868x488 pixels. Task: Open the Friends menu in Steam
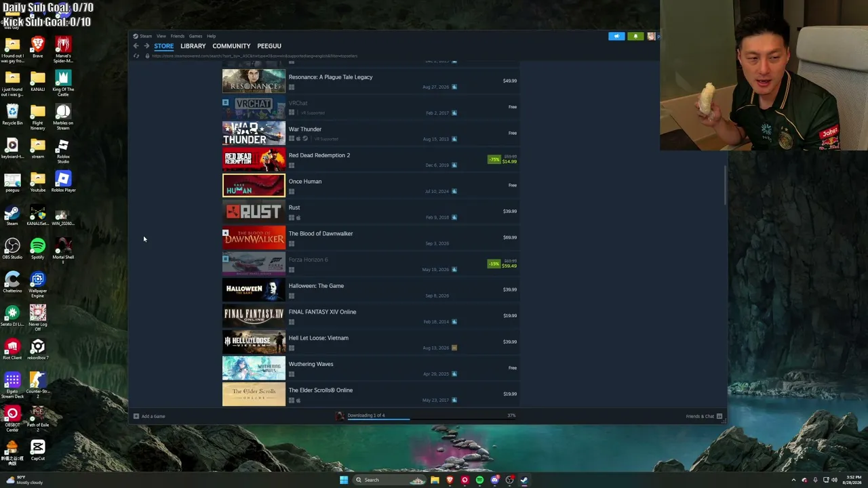178,36
